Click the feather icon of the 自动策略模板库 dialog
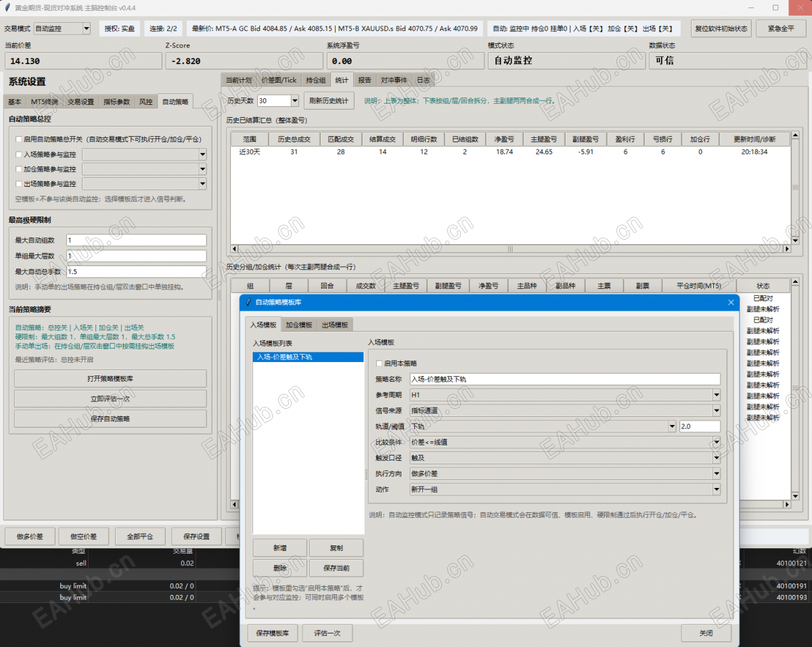Screen dimensions: 812x647 coord(248,302)
